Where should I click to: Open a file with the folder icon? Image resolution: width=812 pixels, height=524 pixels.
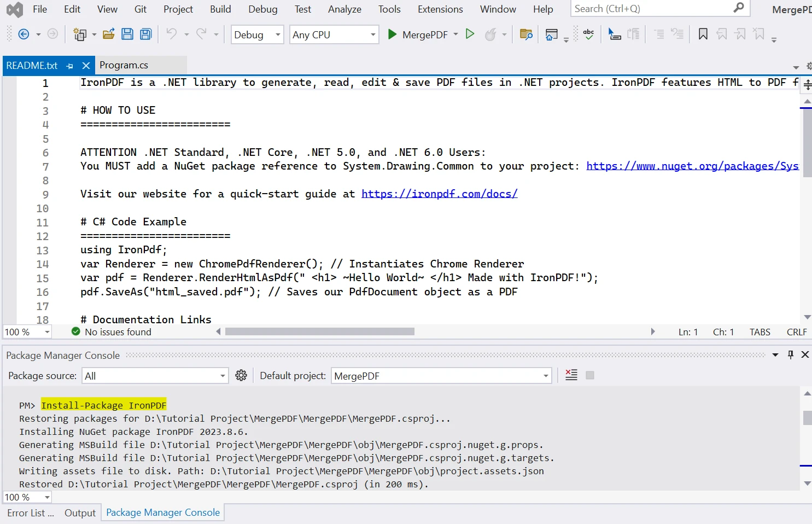pos(109,34)
